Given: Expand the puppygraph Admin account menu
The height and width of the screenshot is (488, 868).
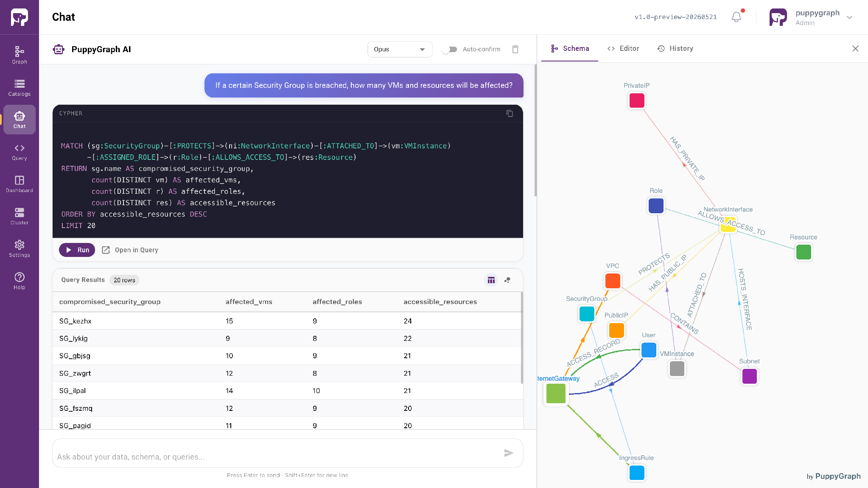Looking at the screenshot, I should 850,17.
